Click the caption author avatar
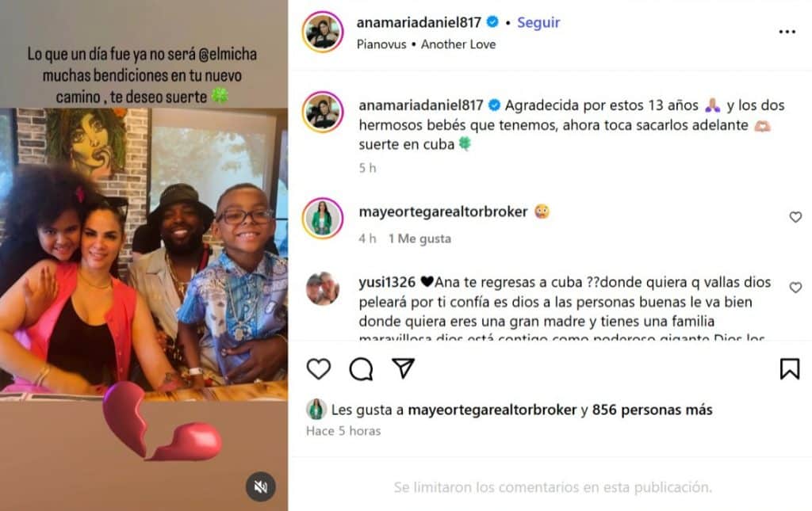Image resolution: width=812 pixels, height=511 pixels. 323,112
